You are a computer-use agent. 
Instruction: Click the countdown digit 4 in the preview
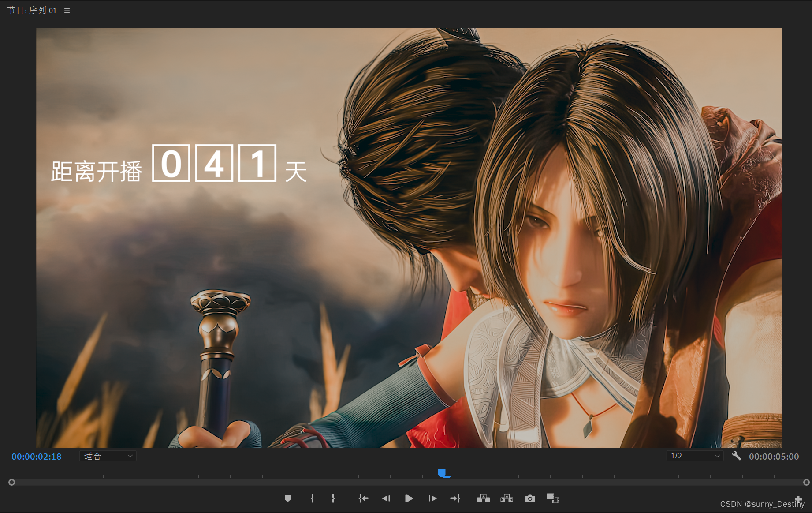(214, 163)
